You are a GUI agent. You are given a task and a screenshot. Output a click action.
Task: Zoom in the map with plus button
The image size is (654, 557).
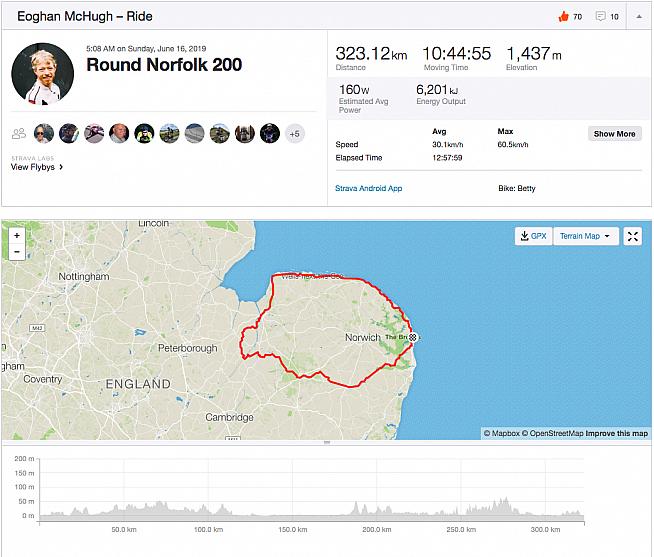[x=17, y=236]
